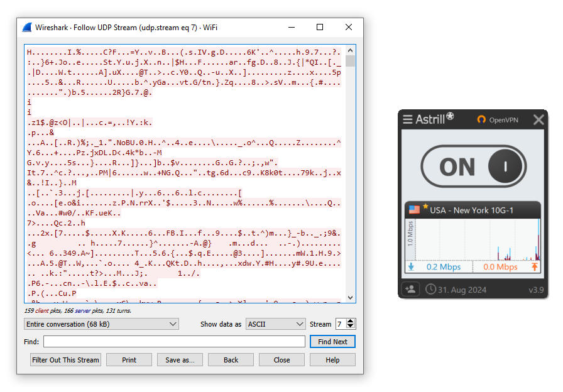563x392 pixels.
Task: Click the US flag icon in Astrill
Action: [414, 210]
